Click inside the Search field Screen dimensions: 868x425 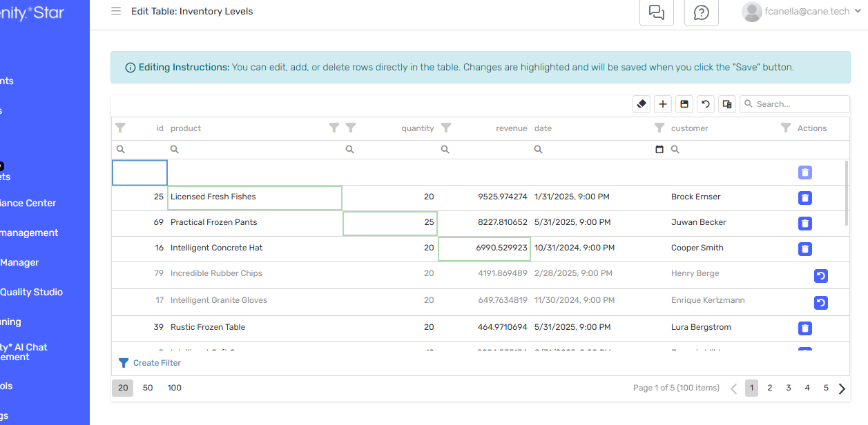tap(794, 103)
